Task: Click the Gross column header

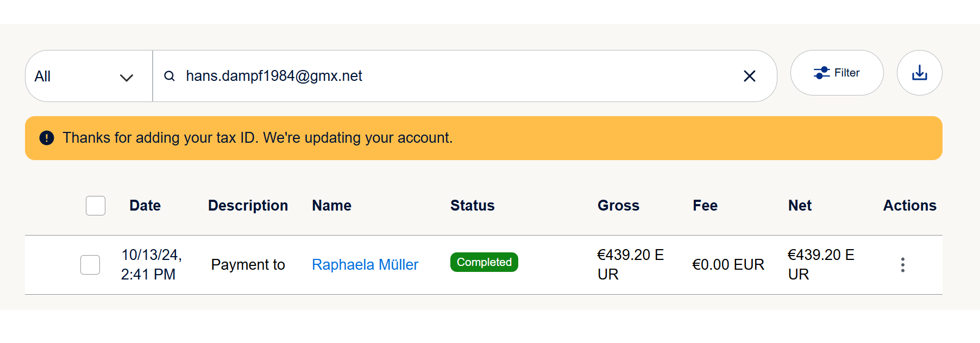Action: click(x=618, y=206)
